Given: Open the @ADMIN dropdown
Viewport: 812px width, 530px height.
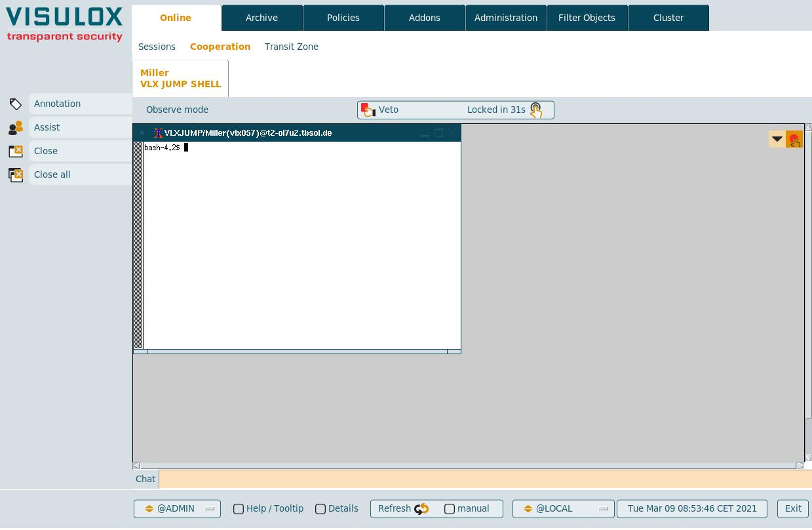Looking at the screenshot, I should point(177,509).
